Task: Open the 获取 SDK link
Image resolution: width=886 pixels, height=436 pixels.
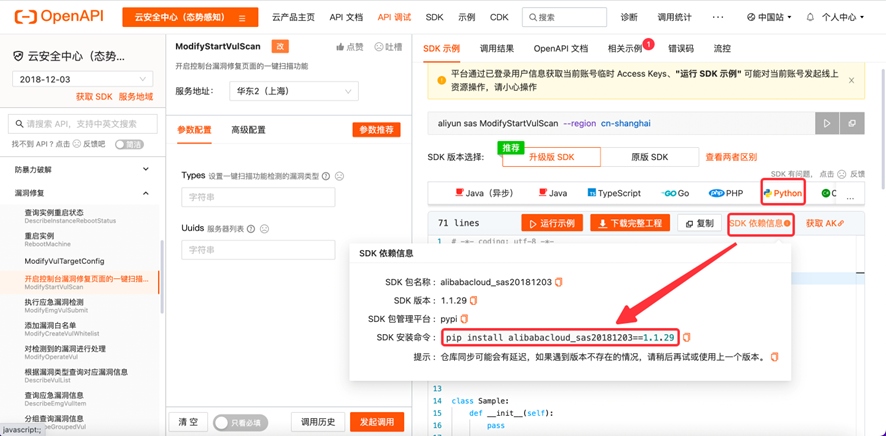Action: pyautogui.click(x=94, y=97)
